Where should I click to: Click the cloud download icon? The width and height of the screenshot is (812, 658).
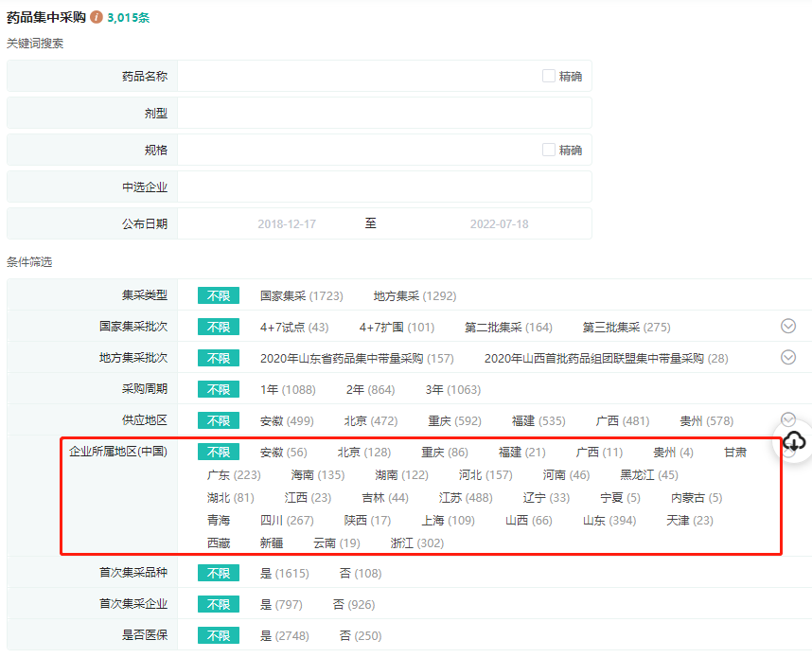pos(794,440)
